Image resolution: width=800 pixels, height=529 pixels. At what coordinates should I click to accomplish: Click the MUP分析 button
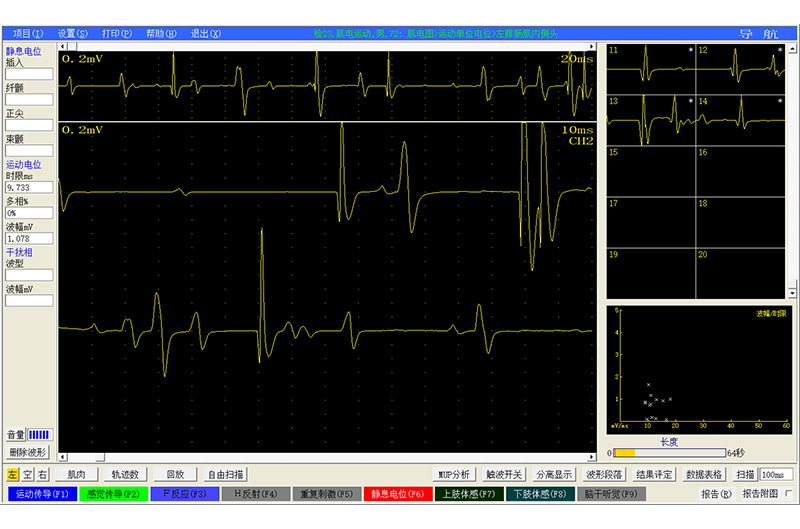tap(454, 474)
